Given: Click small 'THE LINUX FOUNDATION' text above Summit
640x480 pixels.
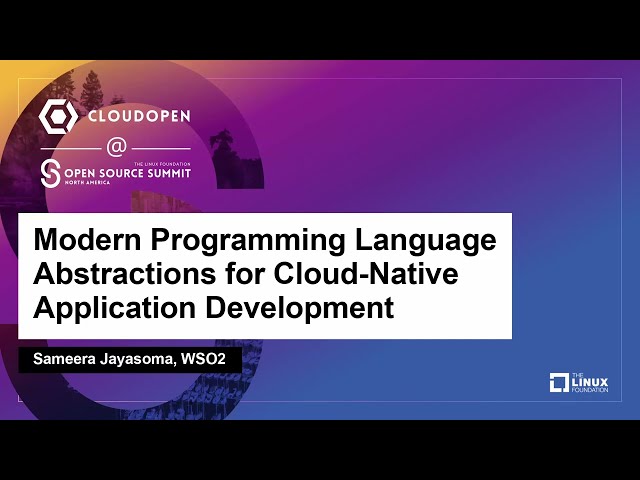Looking at the screenshot, I should click(x=162, y=164).
